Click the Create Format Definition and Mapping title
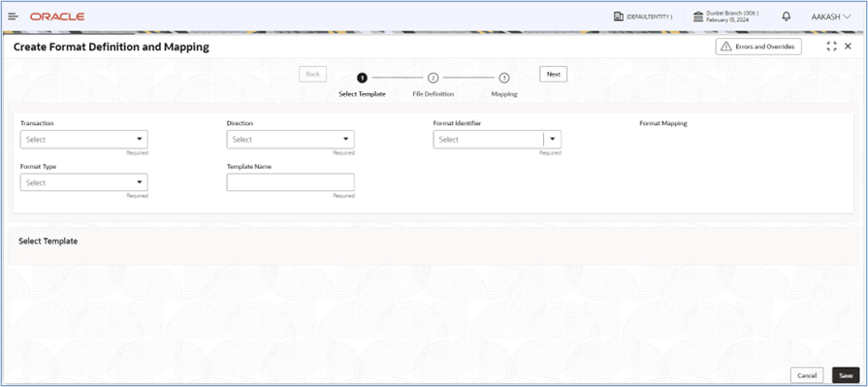Image resolution: width=868 pixels, height=387 pixels. coord(112,48)
